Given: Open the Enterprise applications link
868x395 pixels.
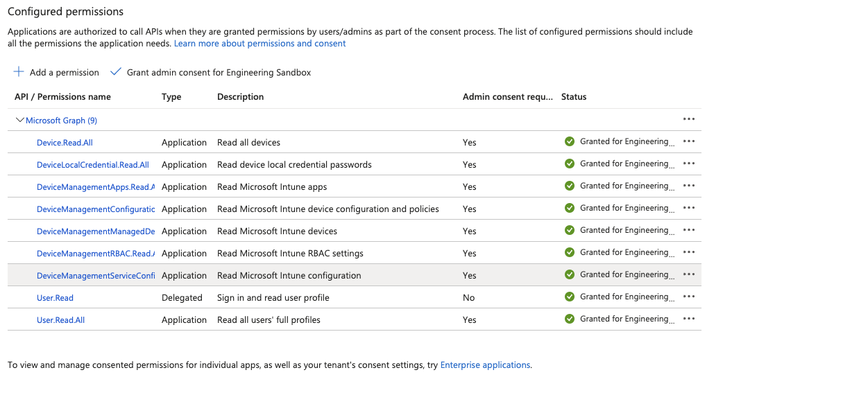Looking at the screenshot, I should 485,365.
